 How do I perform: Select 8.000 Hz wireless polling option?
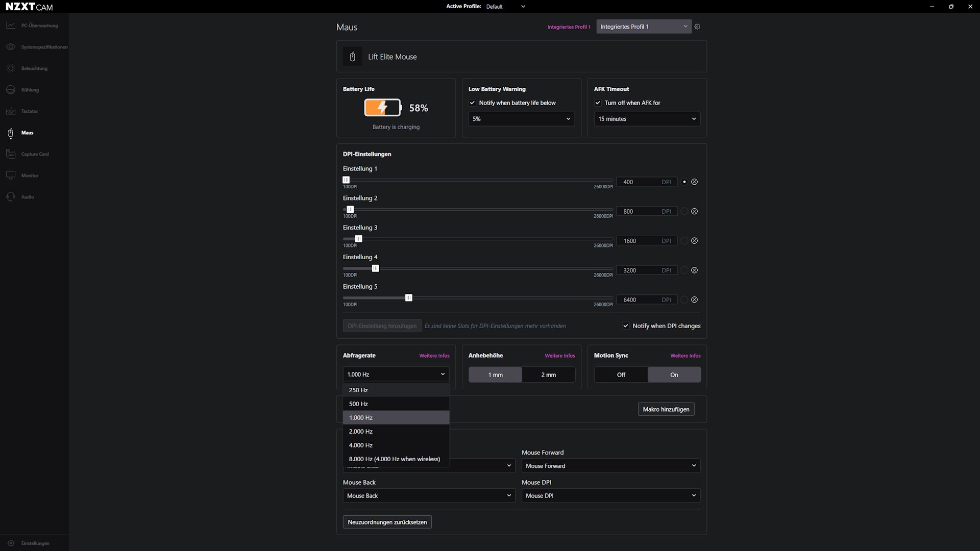coord(396,459)
